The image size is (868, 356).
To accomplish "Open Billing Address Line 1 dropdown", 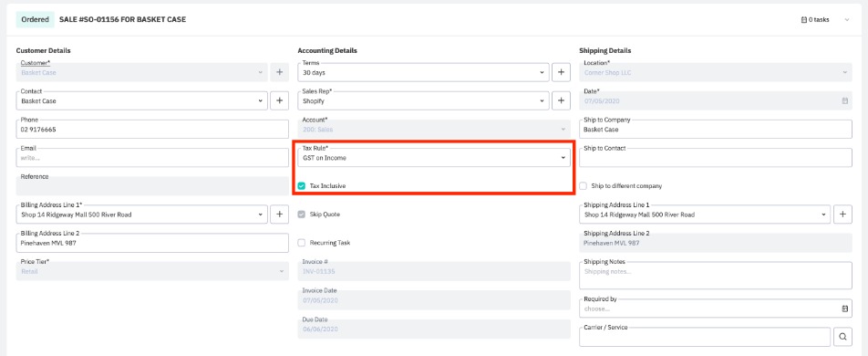I will point(142,214).
